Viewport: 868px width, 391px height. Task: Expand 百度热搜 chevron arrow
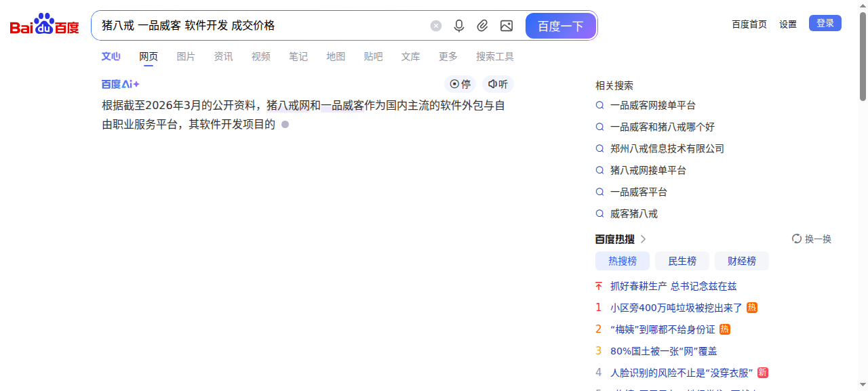tap(644, 239)
